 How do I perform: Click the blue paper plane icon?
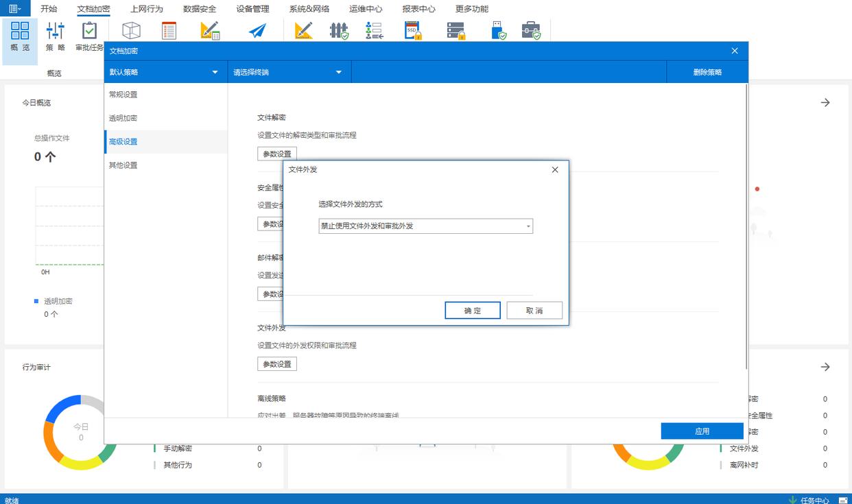coord(257,31)
